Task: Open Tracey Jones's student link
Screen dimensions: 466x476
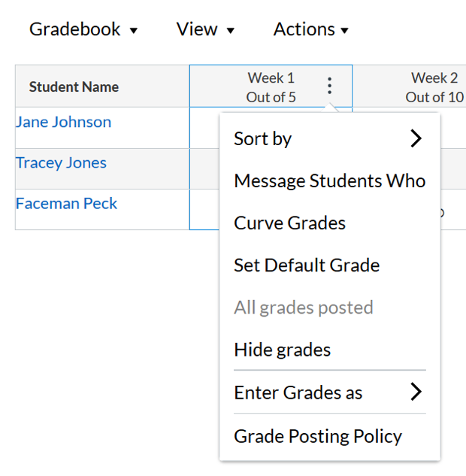Action: (61, 162)
